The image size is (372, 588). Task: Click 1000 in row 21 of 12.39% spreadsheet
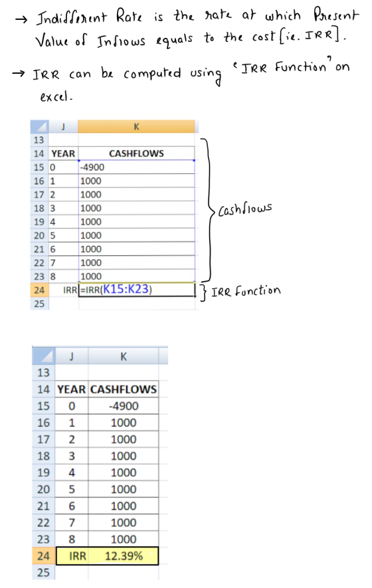pyautogui.click(x=124, y=506)
